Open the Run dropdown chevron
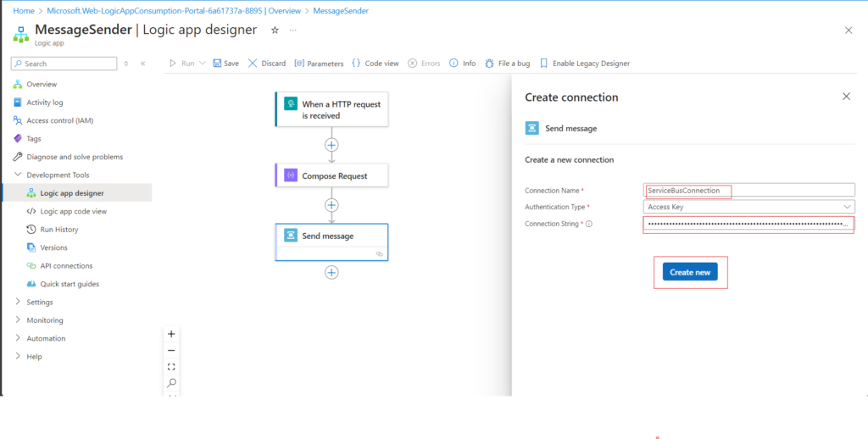This screenshot has height=439, width=868. click(202, 63)
